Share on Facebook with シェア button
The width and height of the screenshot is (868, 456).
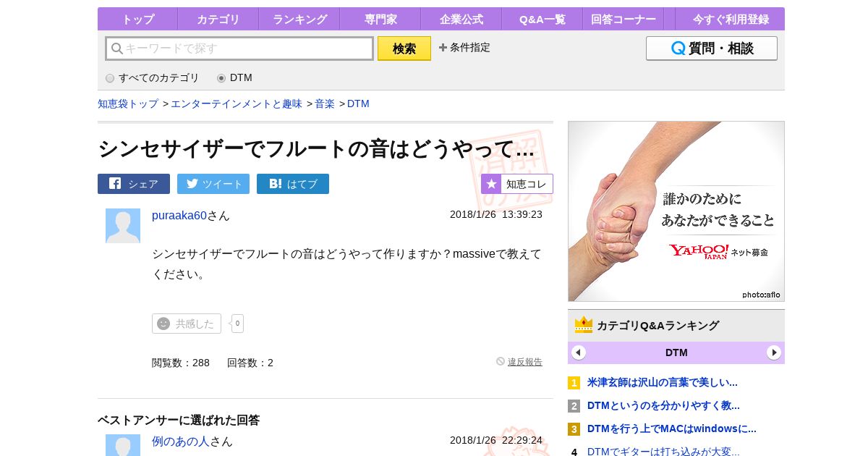coord(134,184)
